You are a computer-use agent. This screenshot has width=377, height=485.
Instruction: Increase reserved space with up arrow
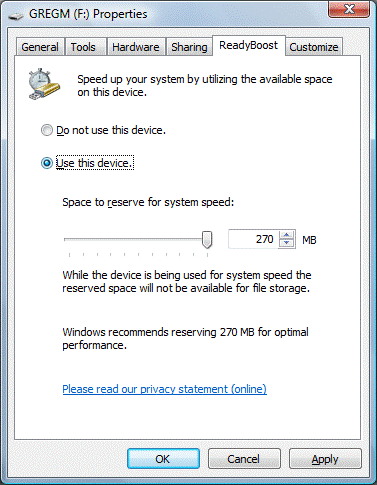click(x=287, y=235)
